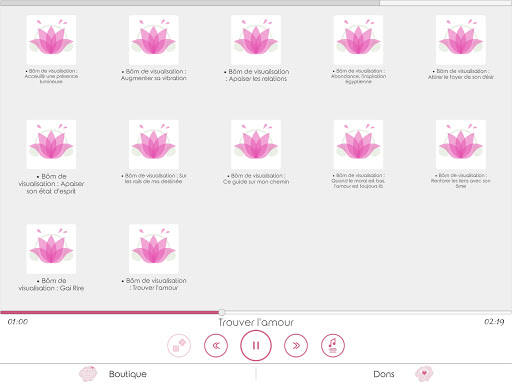
Task: Click the label text Sur les rails de ma destinée
Action: [x=154, y=178]
